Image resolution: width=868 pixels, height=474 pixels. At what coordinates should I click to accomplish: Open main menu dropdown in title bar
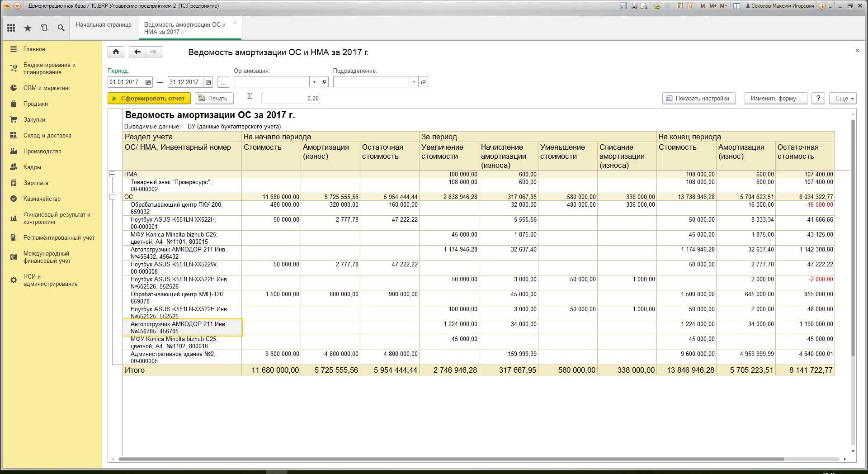[x=17, y=6]
